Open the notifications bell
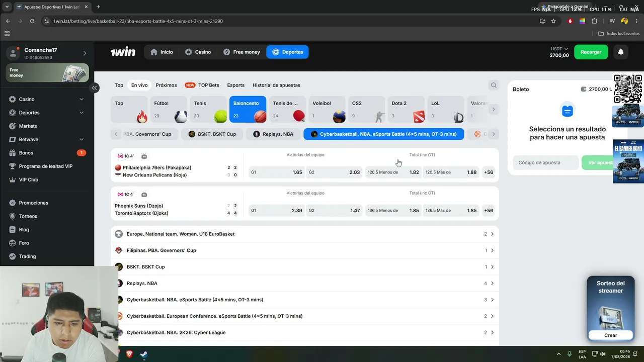This screenshot has width=644, height=362. [x=620, y=52]
